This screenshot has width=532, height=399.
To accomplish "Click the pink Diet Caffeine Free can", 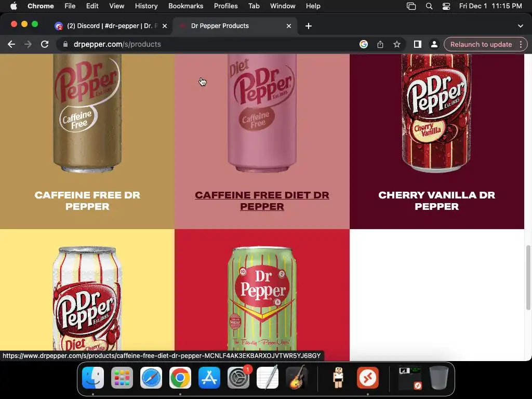I will click(262, 113).
